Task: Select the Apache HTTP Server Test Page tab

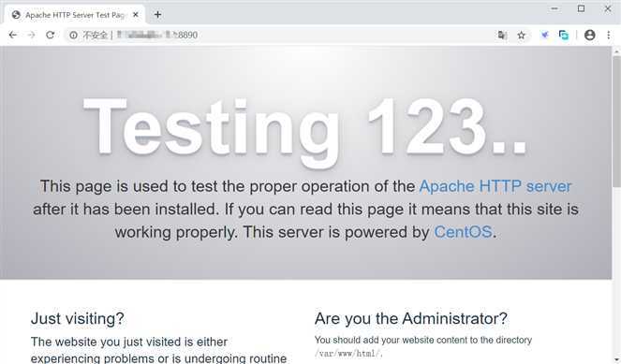Action: (74, 15)
